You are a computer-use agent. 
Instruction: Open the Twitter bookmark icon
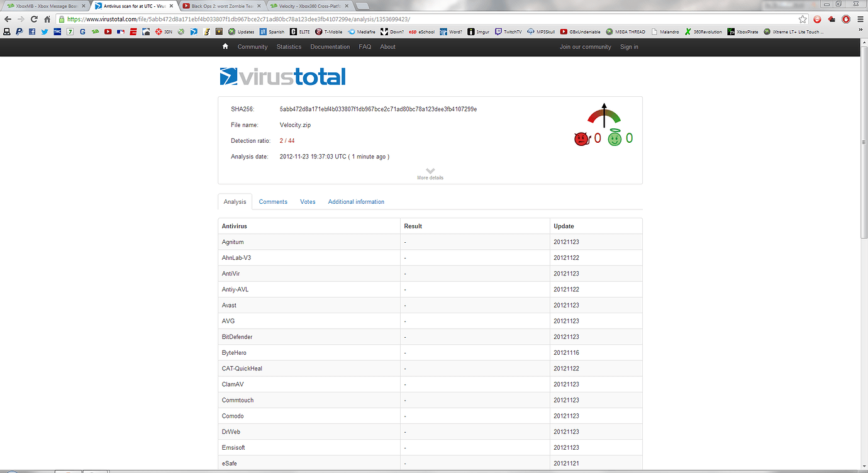[45, 31]
